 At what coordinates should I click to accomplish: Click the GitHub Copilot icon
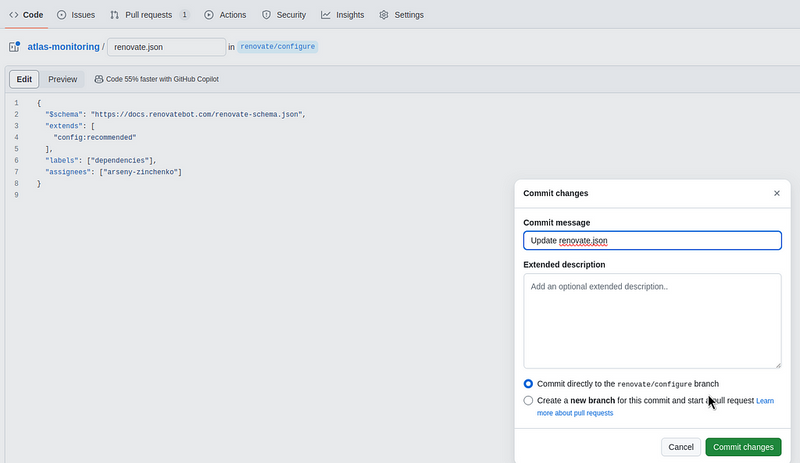99,79
